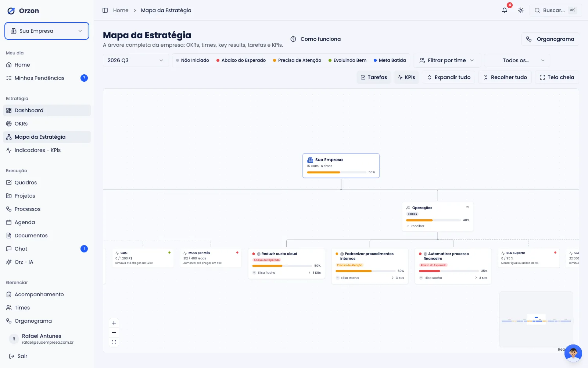Toggle KPIs display on the map
This screenshot has height=368, width=588.
pyautogui.click(x=406, y=77)
